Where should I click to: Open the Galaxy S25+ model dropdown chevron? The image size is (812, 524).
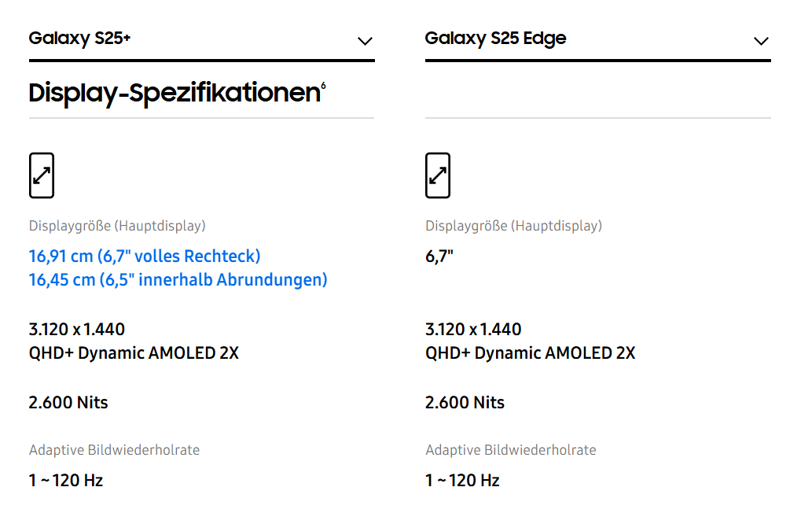[365, 41]
